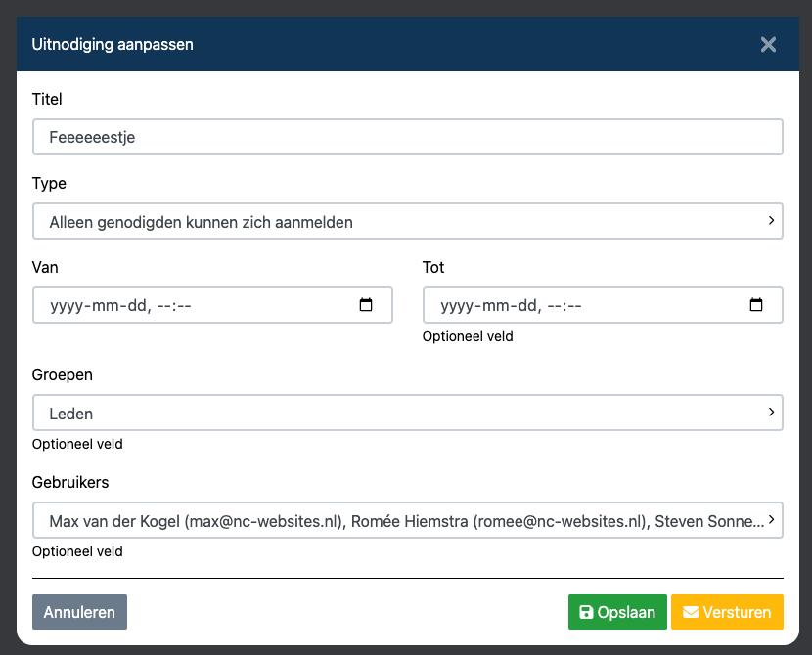This screenshot has height=655, width=812.
Task: Open the Gebruikers selection listing Max van der Kogel
Action: point(408,520)
